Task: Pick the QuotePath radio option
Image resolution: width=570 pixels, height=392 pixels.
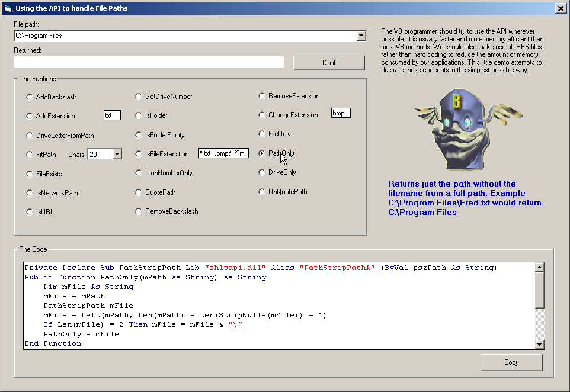Action: point(139,192)
